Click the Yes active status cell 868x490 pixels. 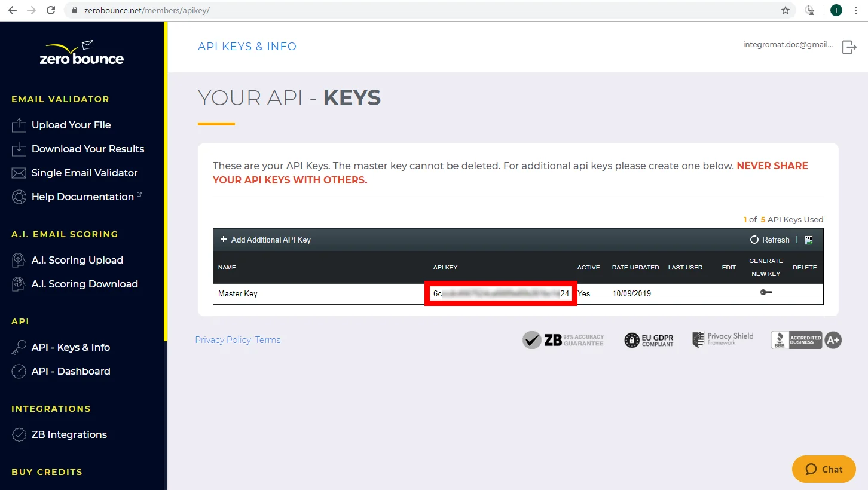[584, 294]
